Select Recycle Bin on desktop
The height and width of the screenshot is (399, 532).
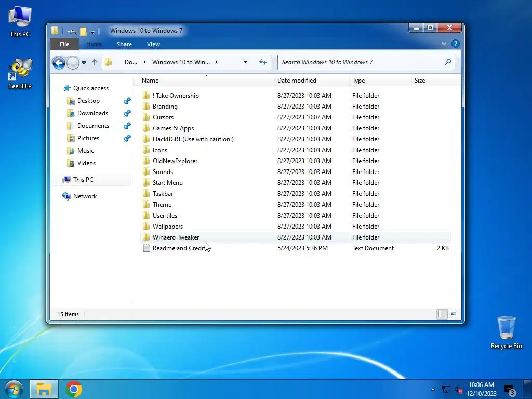506,332
